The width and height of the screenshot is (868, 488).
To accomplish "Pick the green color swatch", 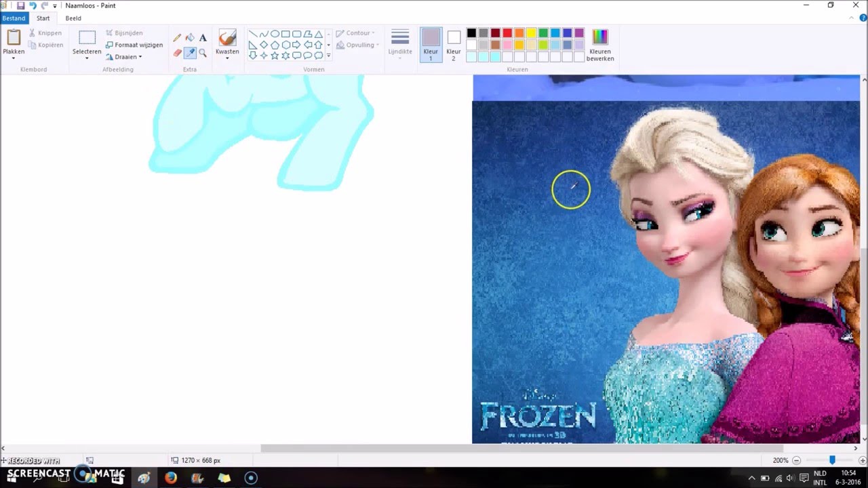I will pyautogui.click(x=543, y=33).
